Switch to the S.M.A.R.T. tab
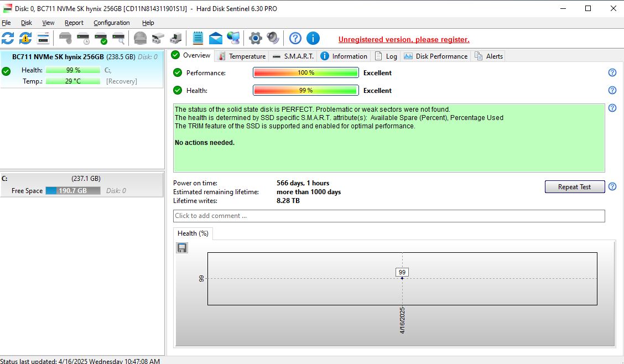Screen dimensions: 624x364 coord(293,56)
